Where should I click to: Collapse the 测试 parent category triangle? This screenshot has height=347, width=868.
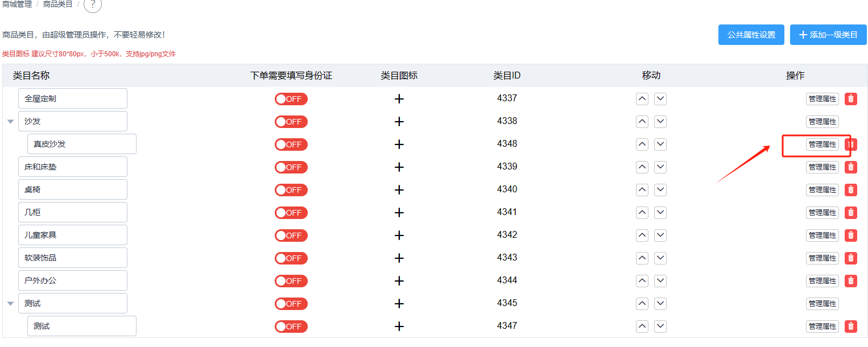[10, 304]
